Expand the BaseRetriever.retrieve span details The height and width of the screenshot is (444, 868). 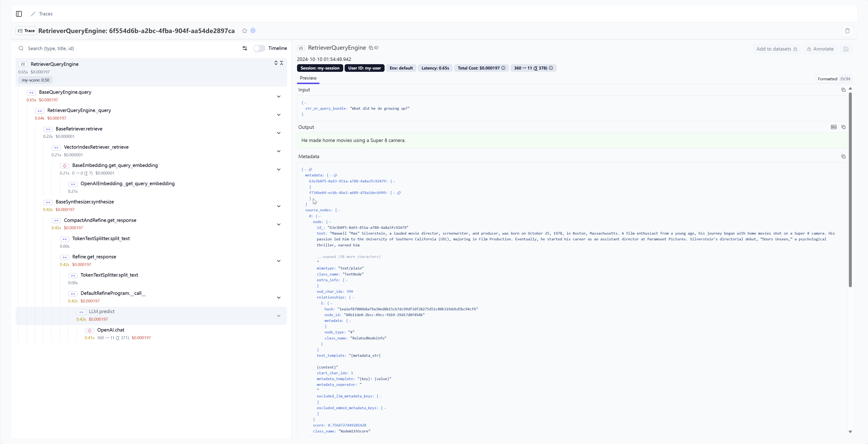(x=279, y=133)
